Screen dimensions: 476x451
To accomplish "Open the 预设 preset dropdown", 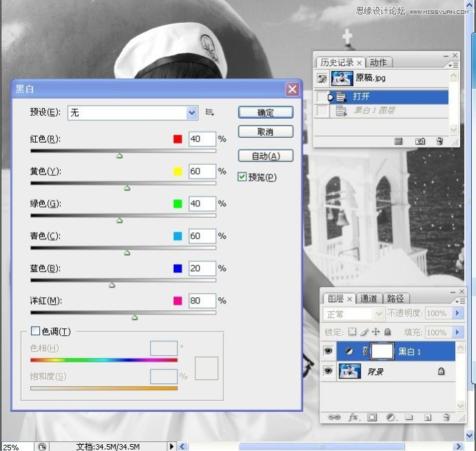I will click(x=192, y=112).
